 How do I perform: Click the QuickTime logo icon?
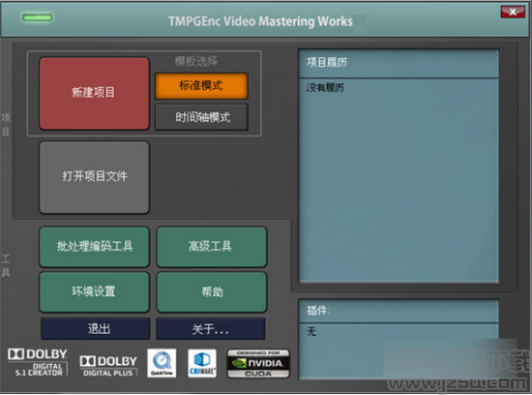click(x=162, y=363)
